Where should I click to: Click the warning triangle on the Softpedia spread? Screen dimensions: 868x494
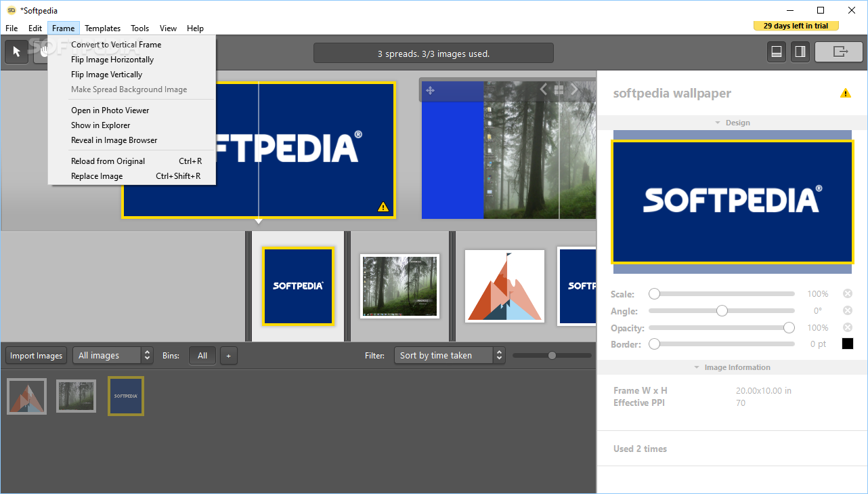click(383, 207)
